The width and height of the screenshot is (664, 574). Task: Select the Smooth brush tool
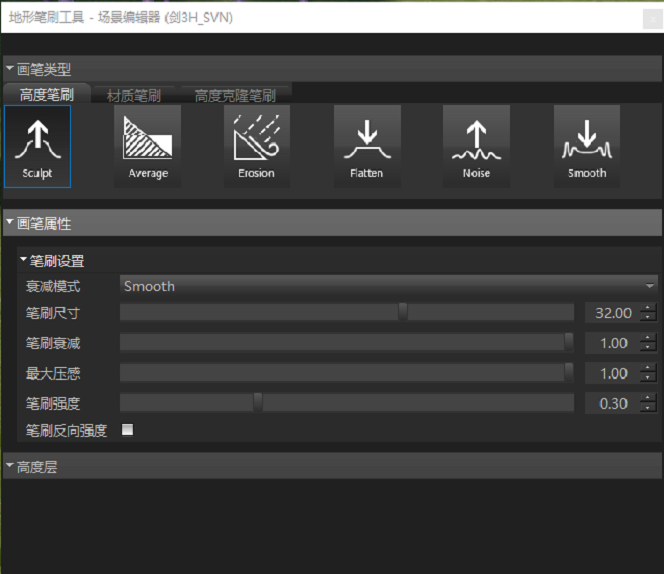(x=587, y=146)
